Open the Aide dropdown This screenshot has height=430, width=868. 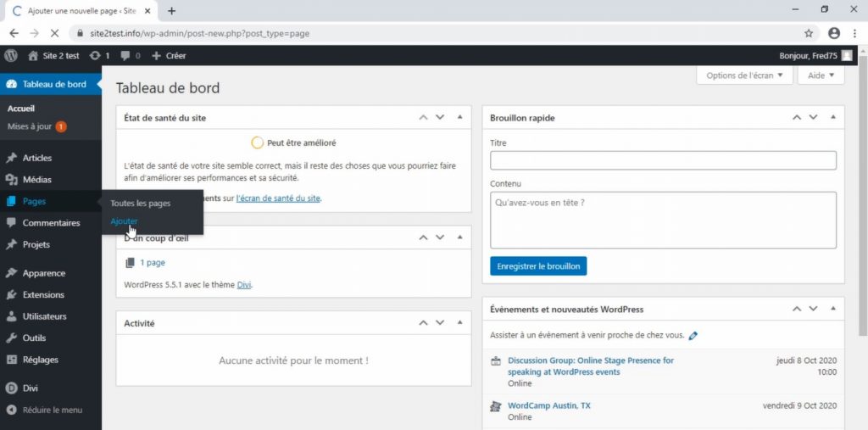[821, 75]
